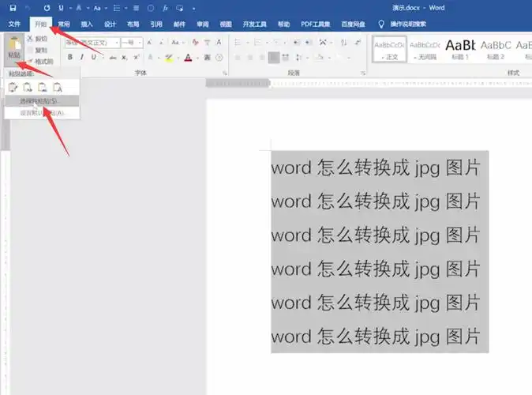532x395 pixels.
Task: Select 设置默认粘贴(A)... menu entry
Action: pos(42,113)
